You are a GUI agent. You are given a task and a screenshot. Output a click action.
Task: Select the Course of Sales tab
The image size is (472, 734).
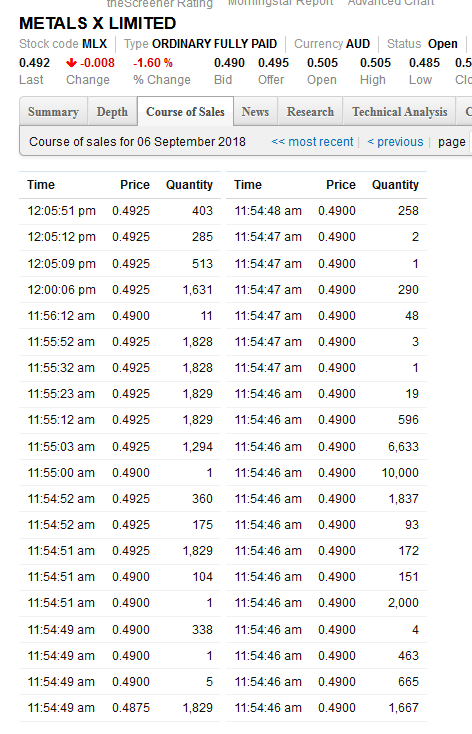pyautogui.click(x=185, y=112)
